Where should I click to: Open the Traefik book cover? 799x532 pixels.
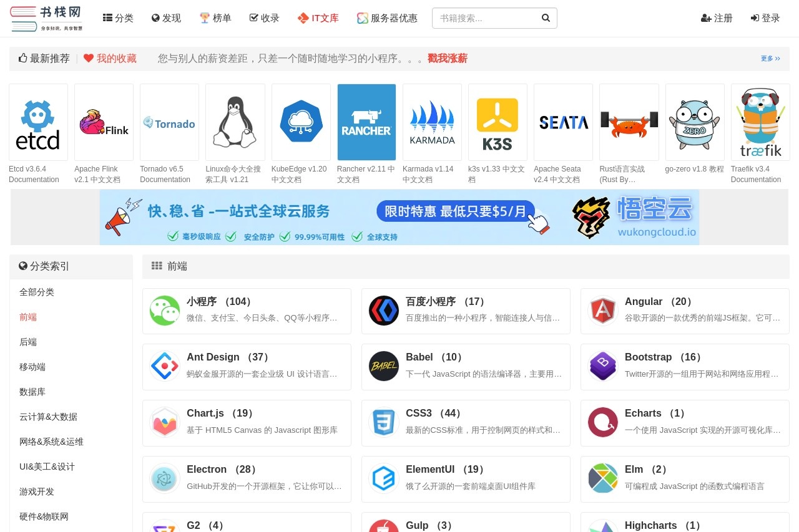click(x=760, y=122)
